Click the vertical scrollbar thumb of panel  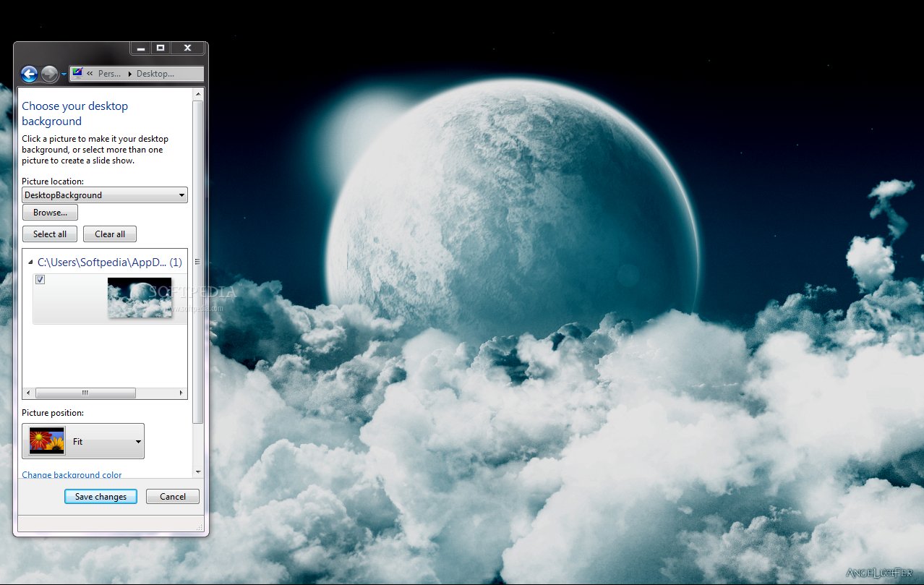point(199,262)
